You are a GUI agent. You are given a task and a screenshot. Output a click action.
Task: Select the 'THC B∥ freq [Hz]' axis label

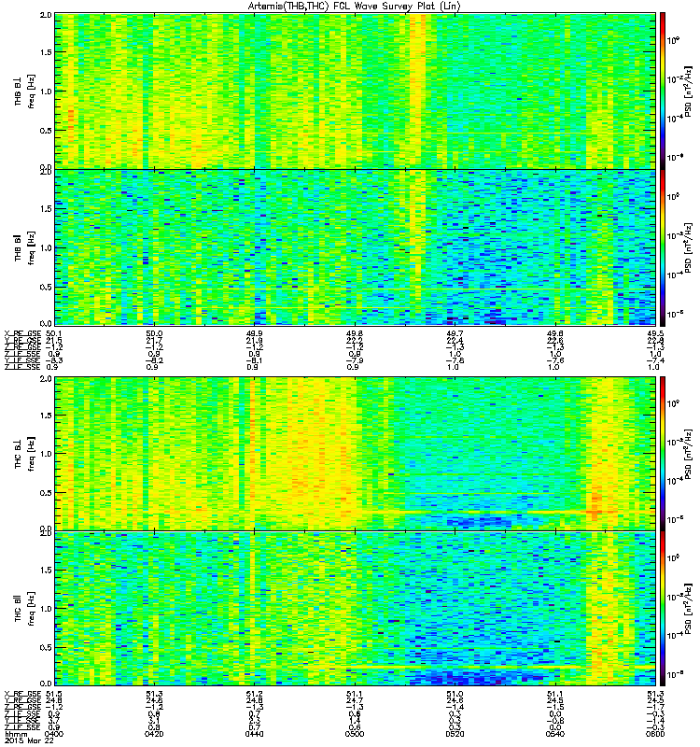(25, 609)
